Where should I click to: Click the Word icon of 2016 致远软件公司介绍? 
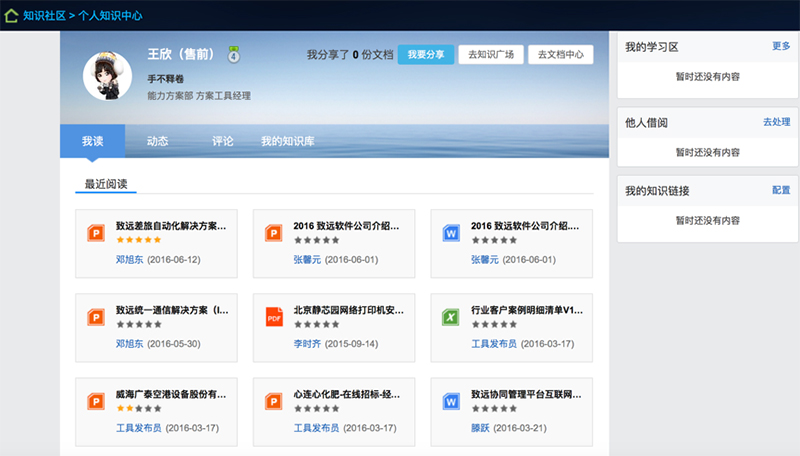(451, 233)
